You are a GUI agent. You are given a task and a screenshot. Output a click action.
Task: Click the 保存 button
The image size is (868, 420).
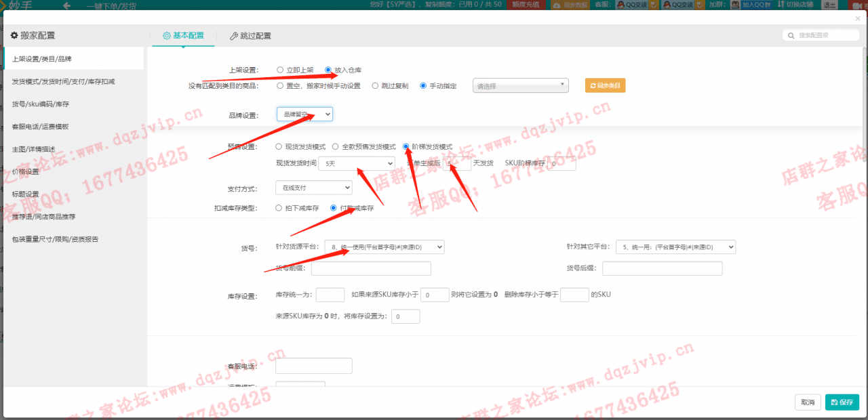tap(842, 402)
